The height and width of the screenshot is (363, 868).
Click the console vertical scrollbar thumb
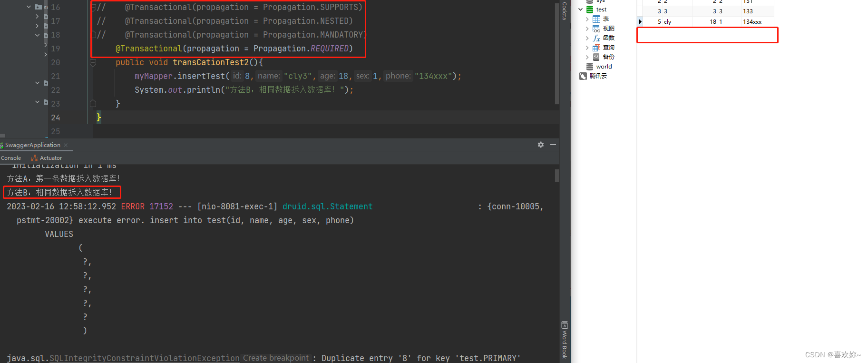pyautogui.click(x=557, y=175)
